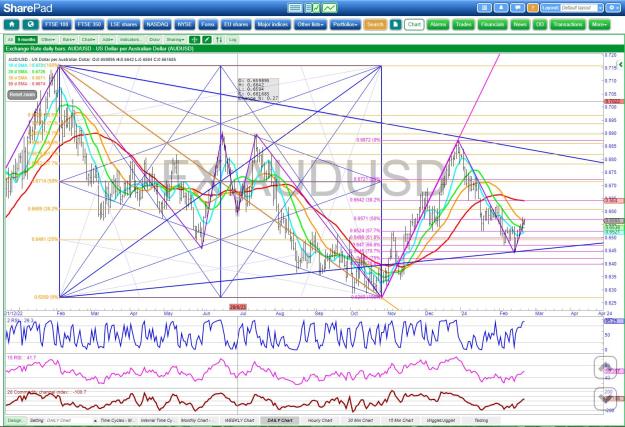
Task: Click the Draw button
Action: [154, 39]
